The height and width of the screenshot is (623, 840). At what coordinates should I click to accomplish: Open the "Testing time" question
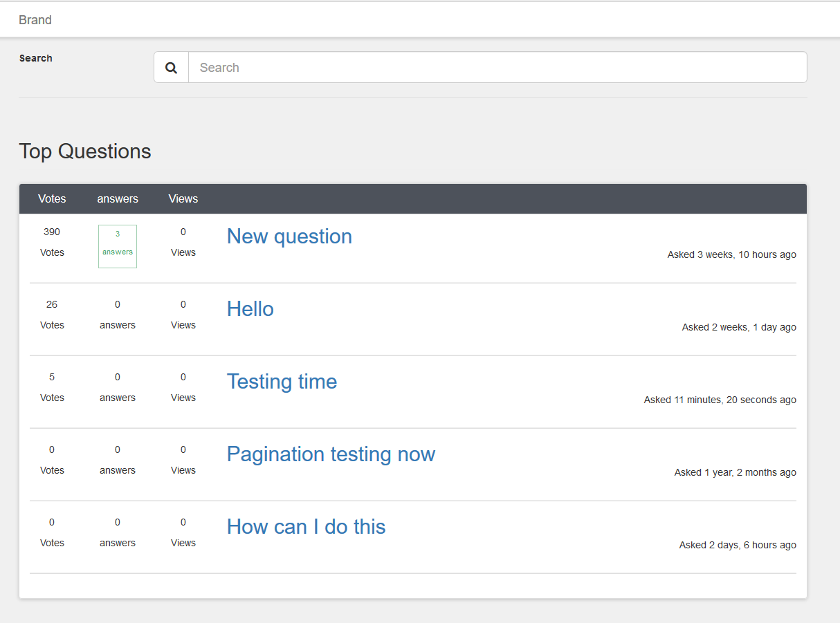tap(282, 382)
